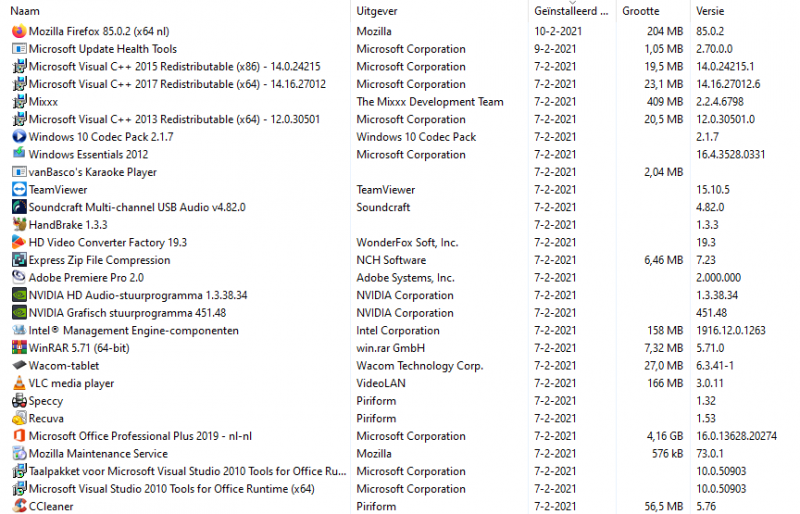Click publisher 'VideoLAN'

tap(381, 383)
